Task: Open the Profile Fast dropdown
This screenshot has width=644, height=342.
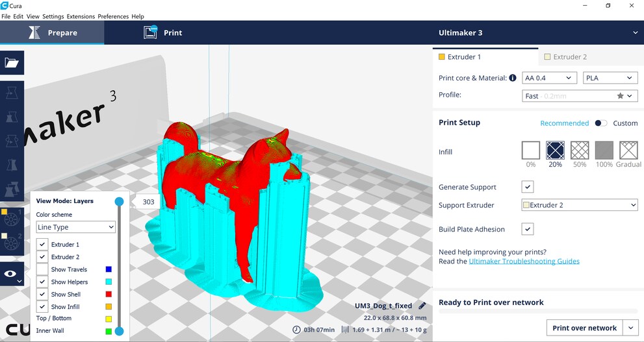Action: point(580,96)
